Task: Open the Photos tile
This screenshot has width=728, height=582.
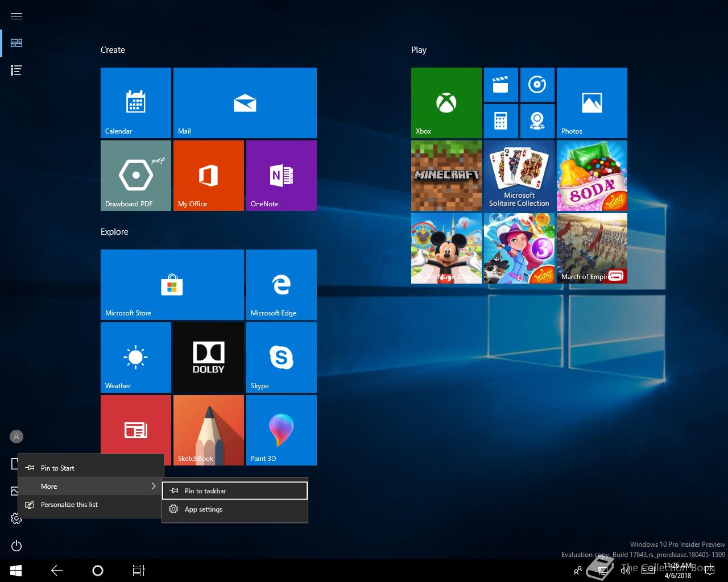Action: coord(592,103)
